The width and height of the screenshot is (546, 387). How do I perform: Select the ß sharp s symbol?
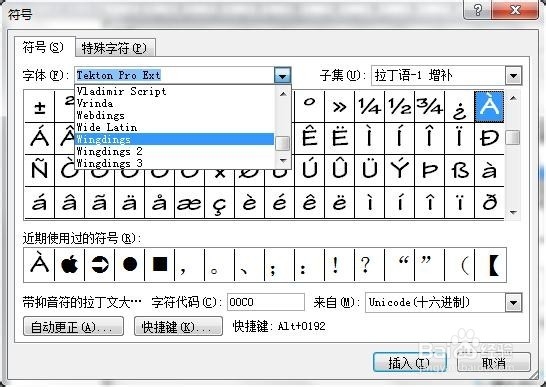(x=459, y=170)
